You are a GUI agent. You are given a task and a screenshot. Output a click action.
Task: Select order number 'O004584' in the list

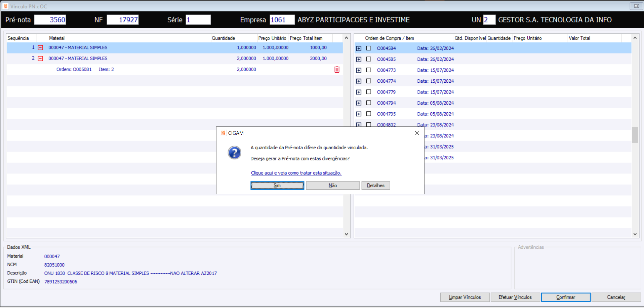(x=386, y=48)
